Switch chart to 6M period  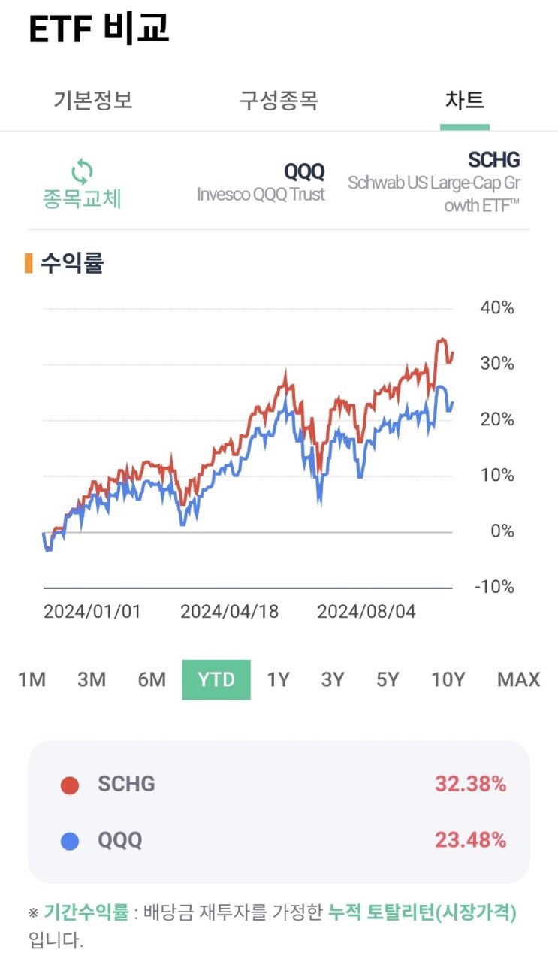152,680
